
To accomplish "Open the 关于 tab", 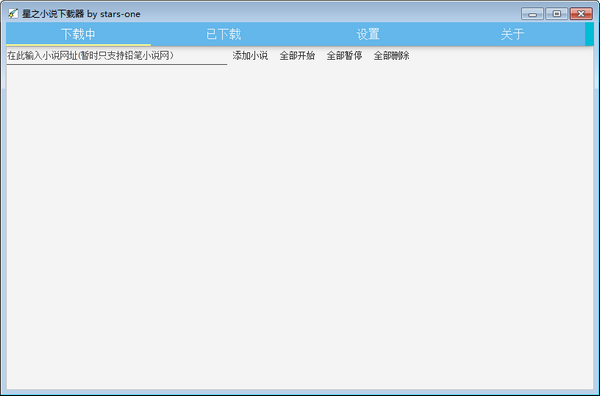I will click(x=512, y=34).
